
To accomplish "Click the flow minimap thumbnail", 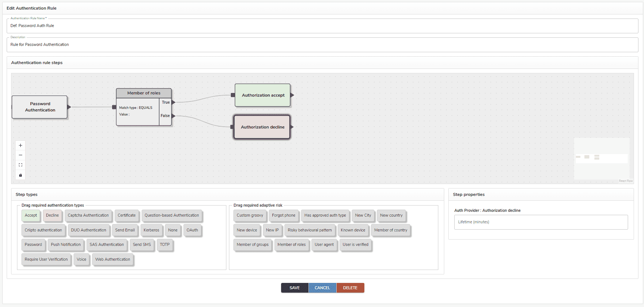I will coord(601,158).
